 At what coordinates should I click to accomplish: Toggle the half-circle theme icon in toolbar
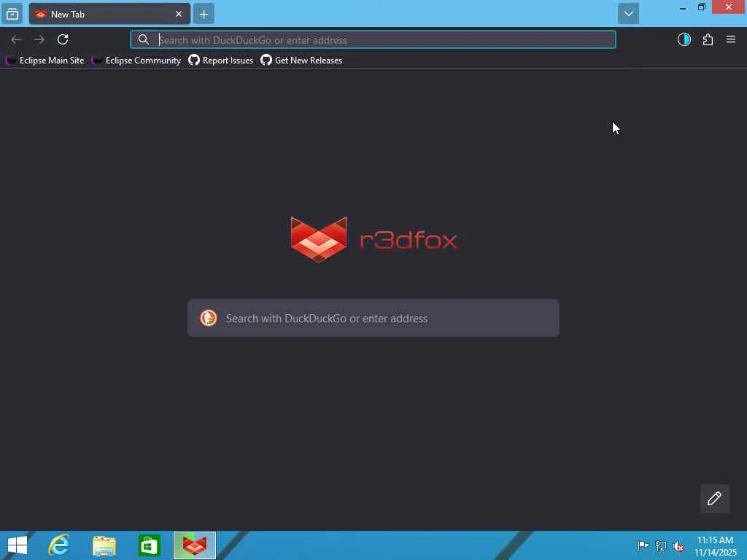684,39
